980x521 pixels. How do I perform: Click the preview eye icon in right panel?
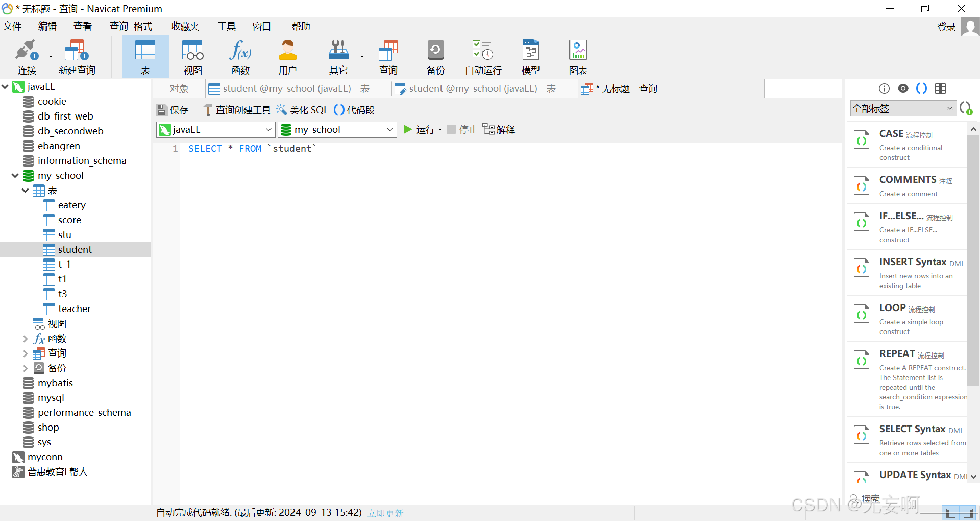click(x=903, y=88)
